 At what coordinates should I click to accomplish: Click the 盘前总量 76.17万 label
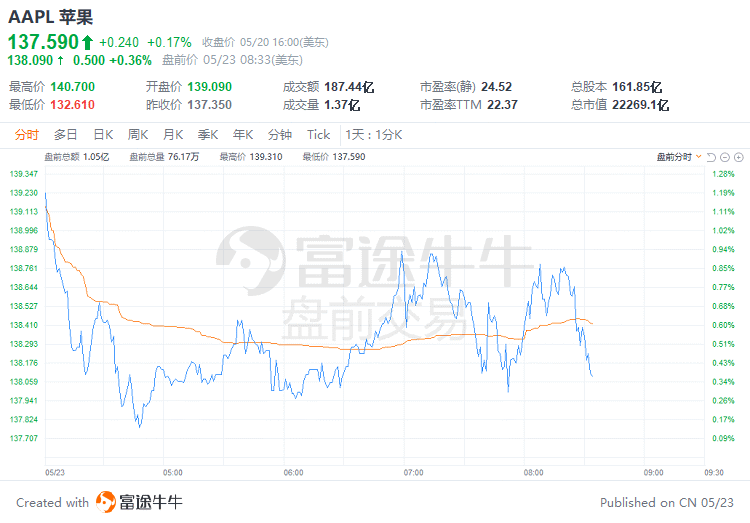click(164, 157)
